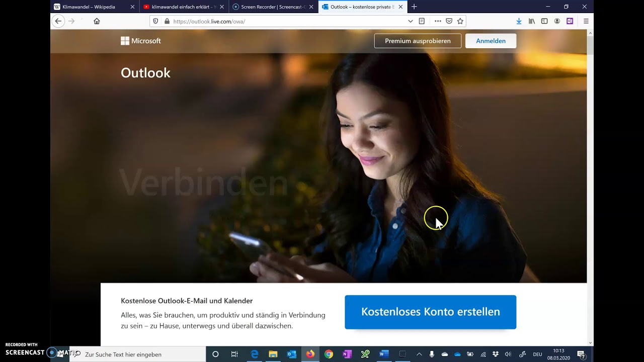Open OneNote from taskbar

347,354
